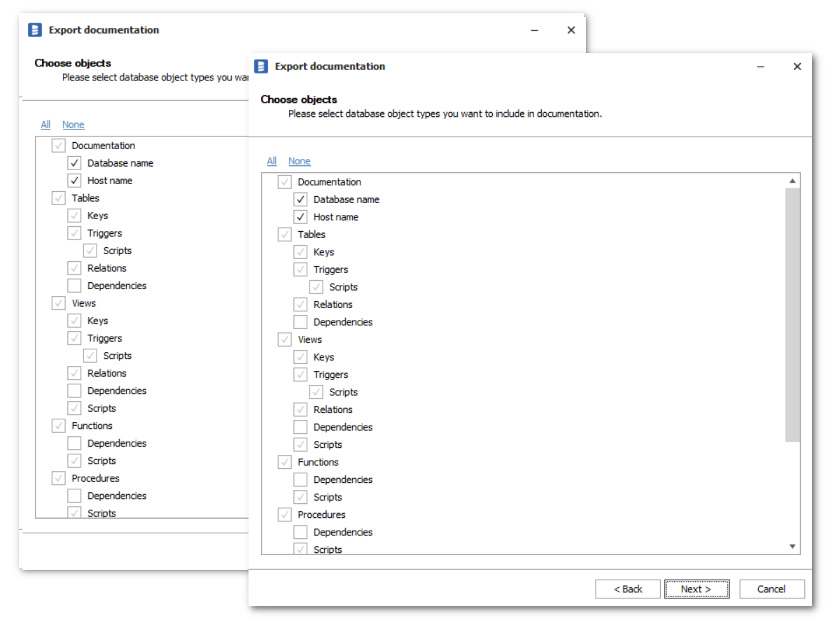Viewport: 840px width, 630px height.
Task: Select the Tables tree item in the front dialog
Action: [x=311, y=234]
